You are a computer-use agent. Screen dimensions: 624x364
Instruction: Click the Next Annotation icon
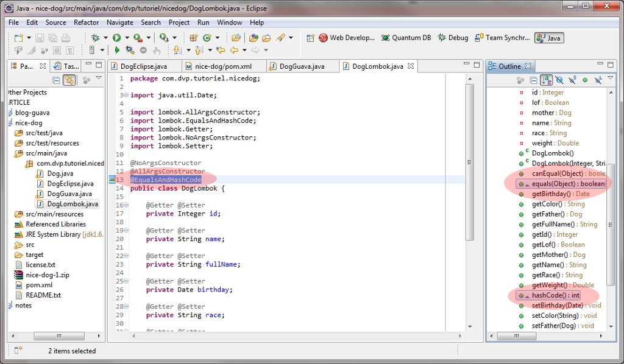[x=177, y=51]
